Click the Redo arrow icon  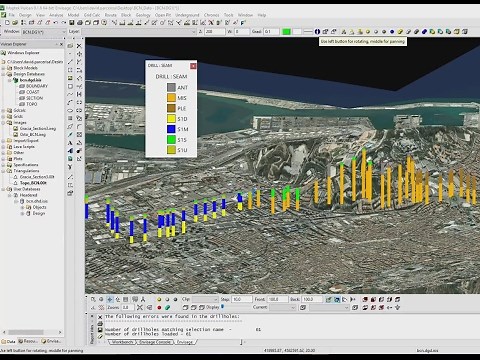63,23
